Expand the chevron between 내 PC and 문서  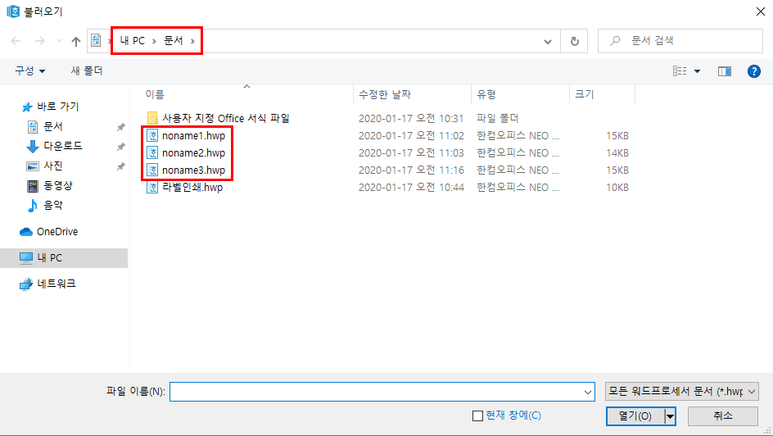[154, 41]
